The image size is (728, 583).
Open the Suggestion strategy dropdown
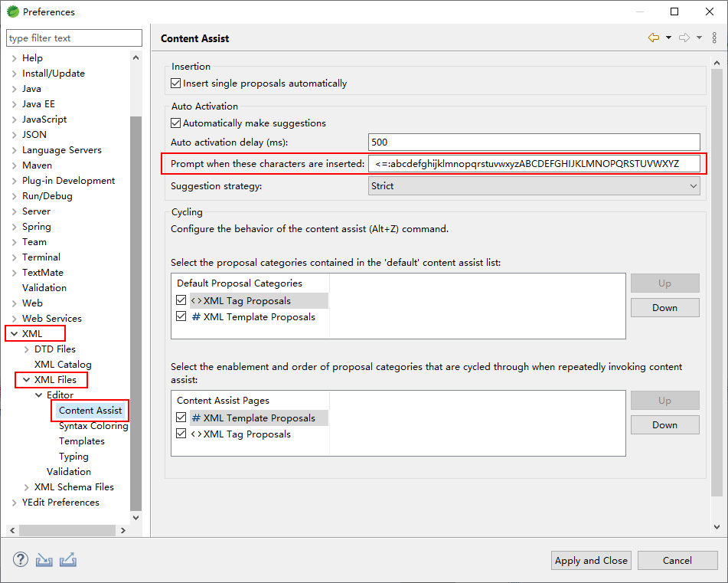534,186
